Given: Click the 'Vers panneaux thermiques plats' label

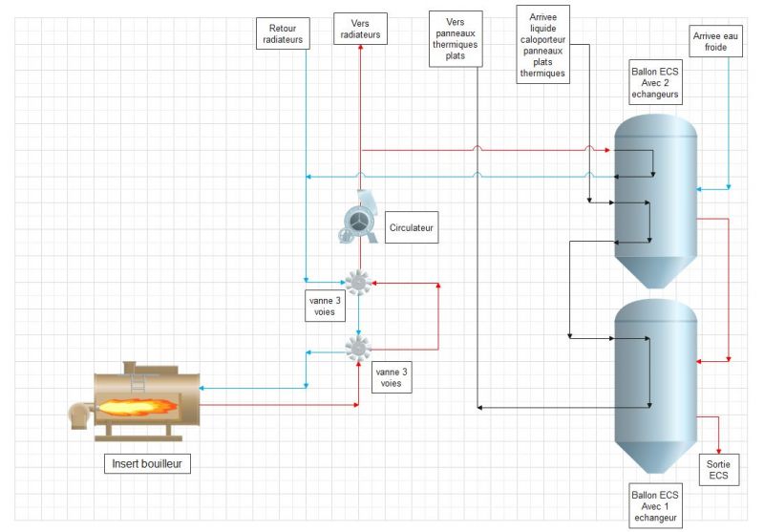Looking at the screenshot, I should tap(456, 39).
